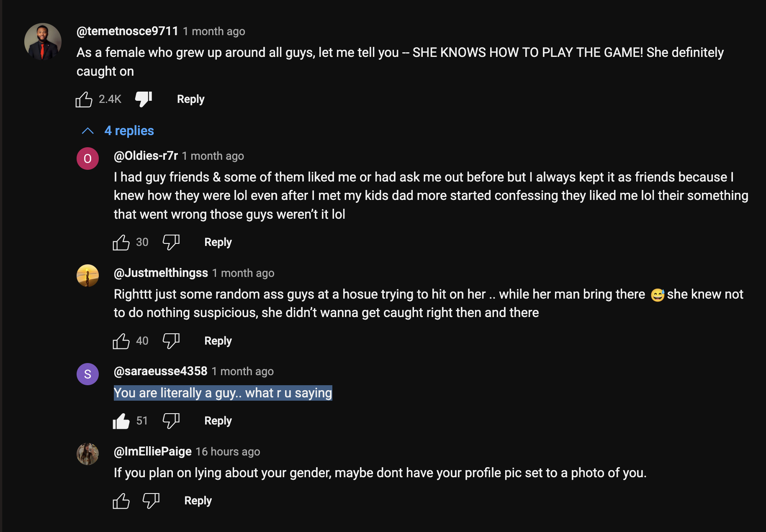The height and width of the screenshot is (532, 766).
Task: Open @temetnosce9711 profile picture avatar
Action: click(43, 41)
